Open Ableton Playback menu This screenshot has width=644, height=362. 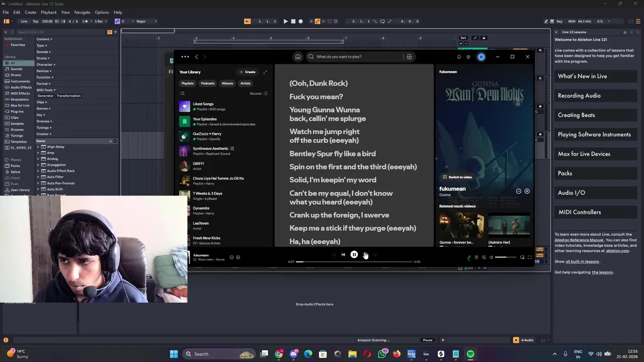point(49,12)
